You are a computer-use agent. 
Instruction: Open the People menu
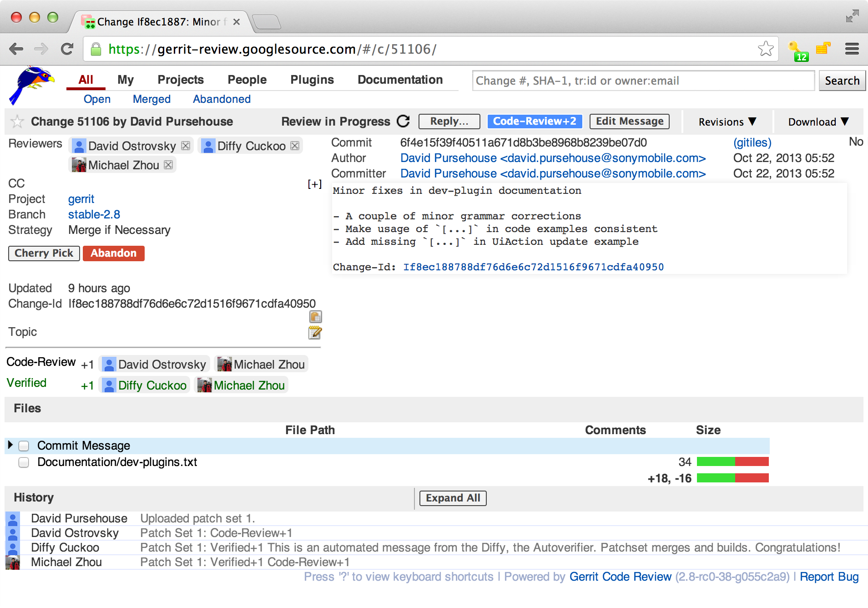(247, 80)
